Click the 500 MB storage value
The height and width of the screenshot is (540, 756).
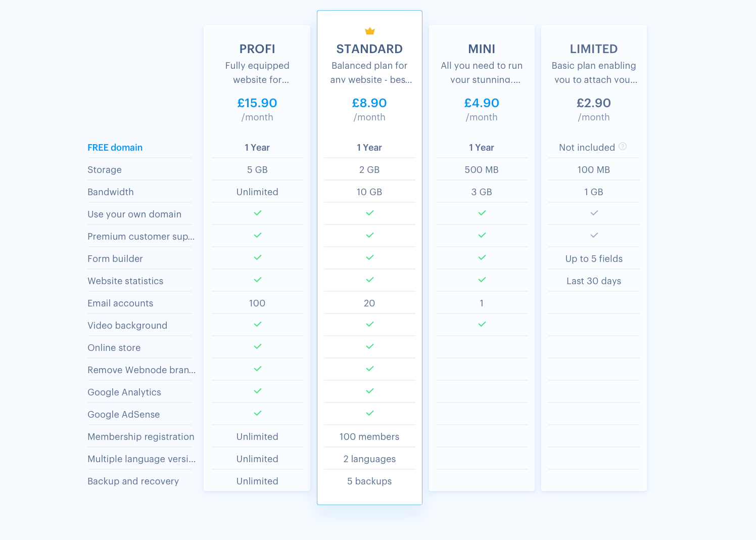click(482, 170)
